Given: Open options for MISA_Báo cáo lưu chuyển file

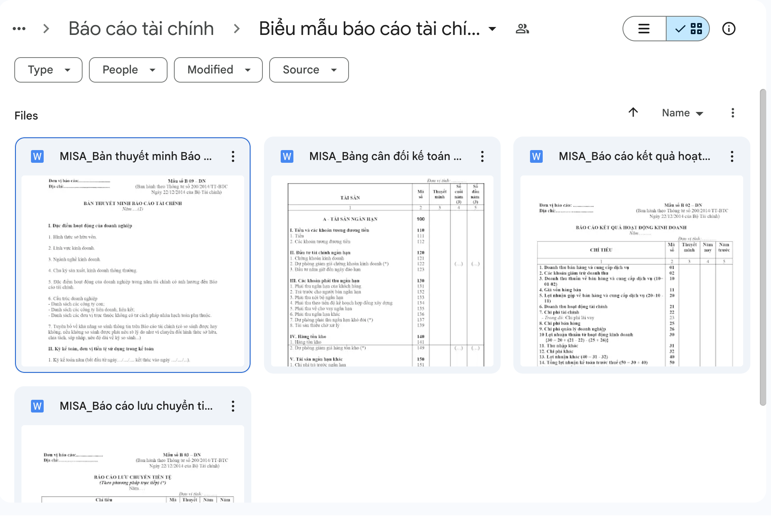Looking at the screenshot, I should [x=233, y=406].
